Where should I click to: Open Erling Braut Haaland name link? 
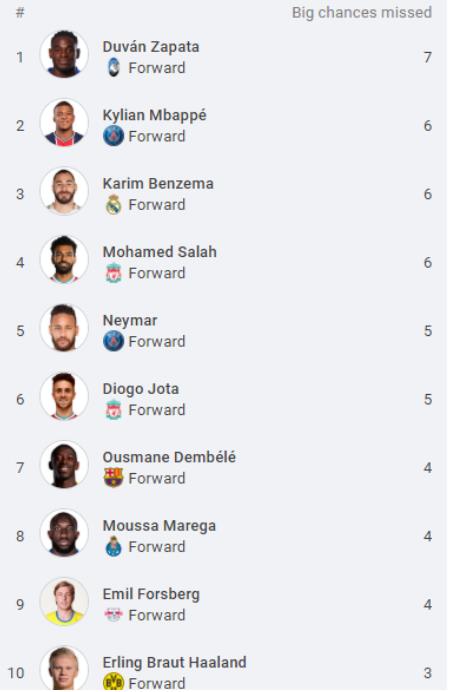(174, 662)
